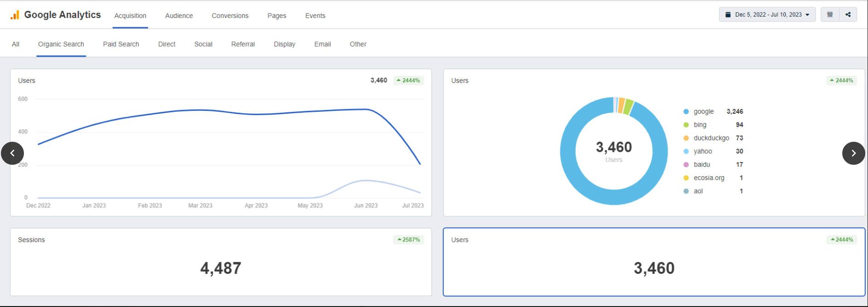Click the Google Analytics logo icon
Image resolution: width=868 pixels, height=307 pixels.
coord(15,15)
